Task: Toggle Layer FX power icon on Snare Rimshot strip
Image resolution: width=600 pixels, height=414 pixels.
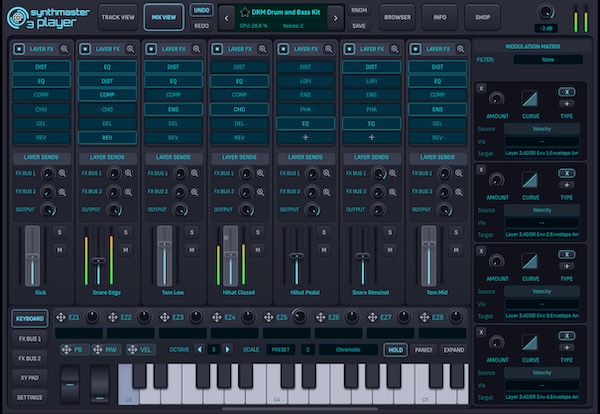Action: pyautogui.click(x=349, y=49)
